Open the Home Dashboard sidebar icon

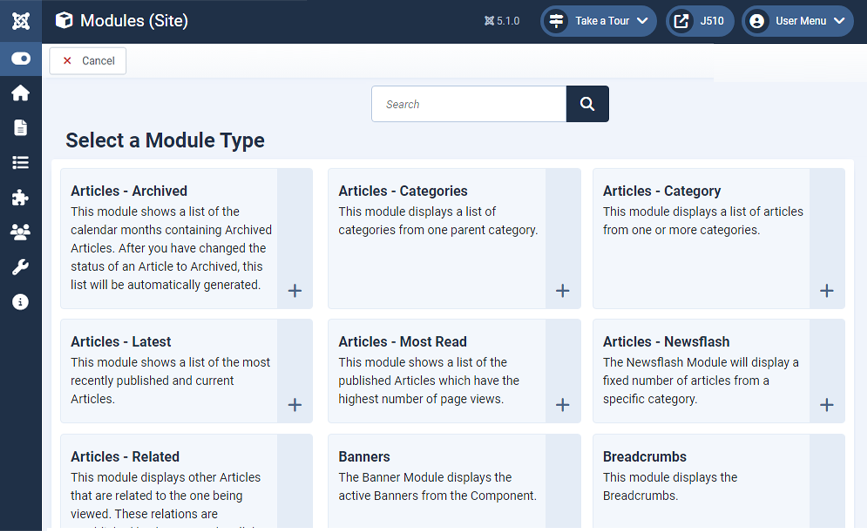click(x=20, y=93)
